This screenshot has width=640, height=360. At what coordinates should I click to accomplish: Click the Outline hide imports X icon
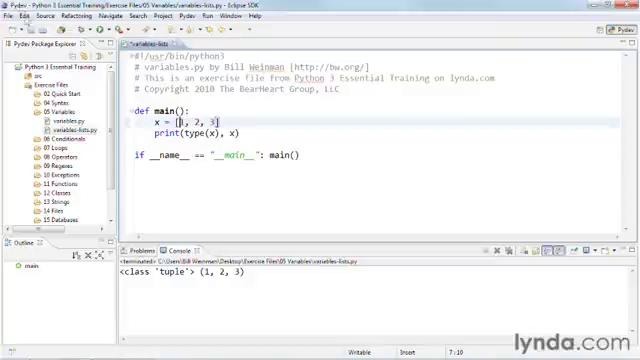coord(88,256)
